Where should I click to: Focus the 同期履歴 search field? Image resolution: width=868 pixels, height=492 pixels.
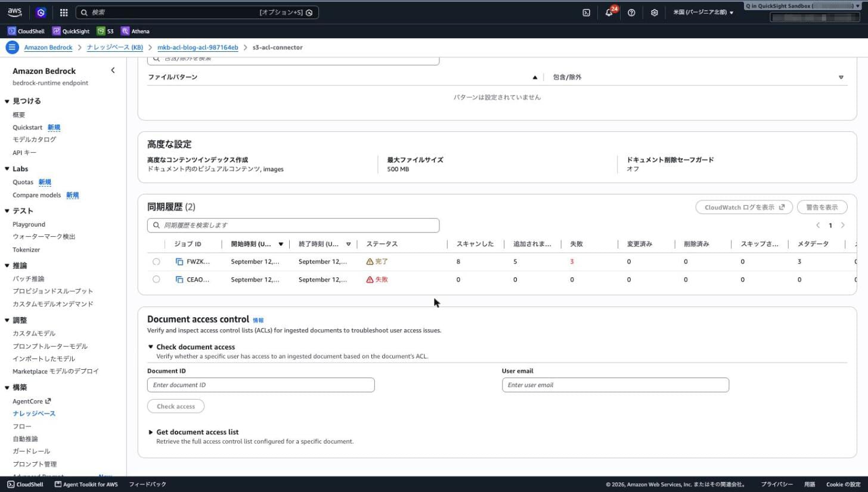tap(293, 225)
